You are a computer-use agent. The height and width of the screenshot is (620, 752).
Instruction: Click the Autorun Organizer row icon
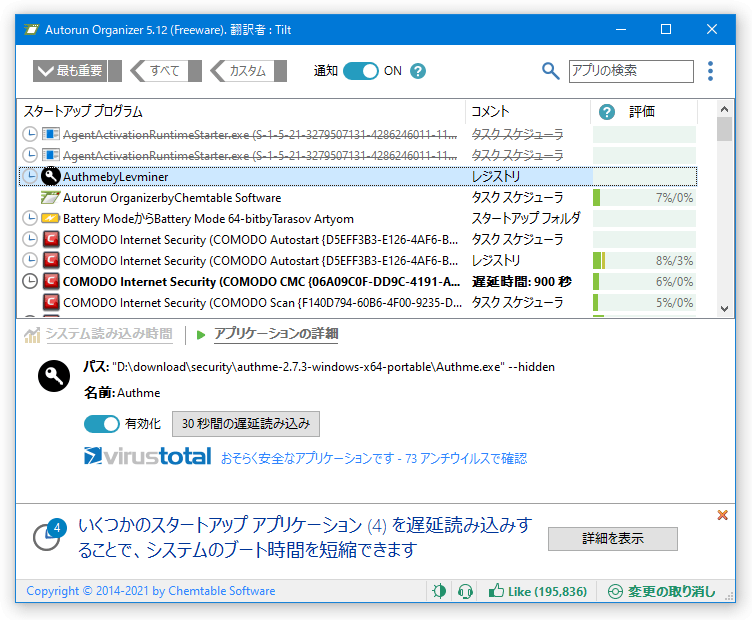tap(50, 198)
